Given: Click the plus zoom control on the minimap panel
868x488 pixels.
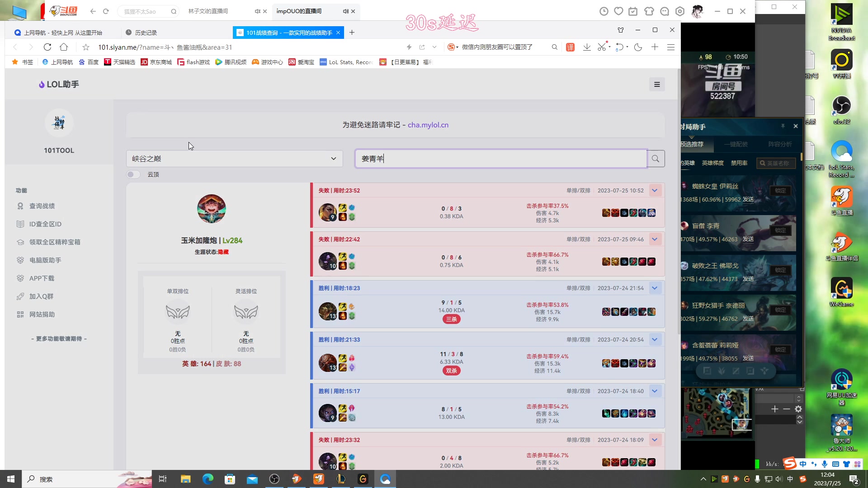Looking at the screenshot, I should [774, 409].
